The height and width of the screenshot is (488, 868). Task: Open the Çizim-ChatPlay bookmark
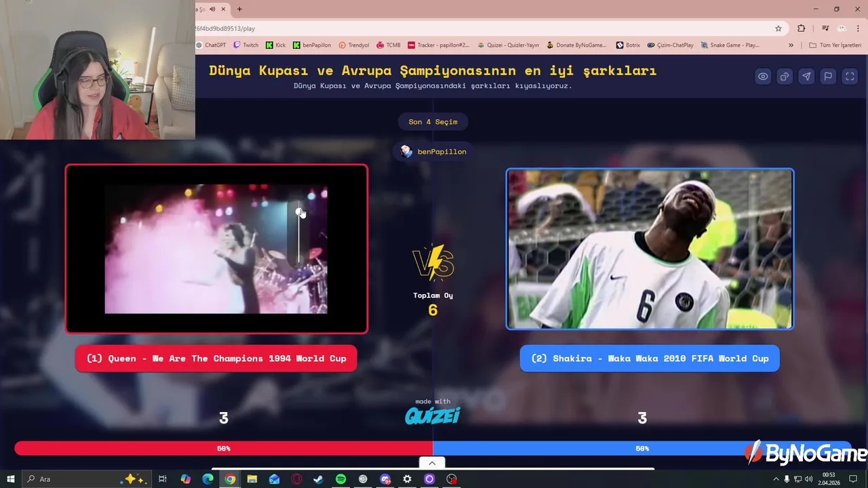point(670,45)
